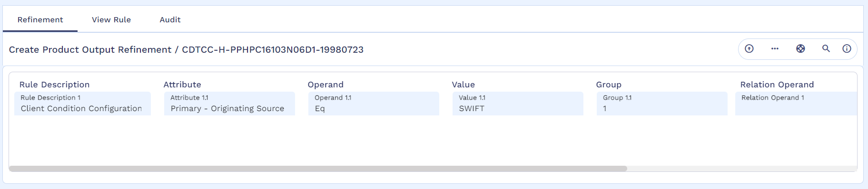
Task: Go to the Audit tab
Action: click(170, 19)
